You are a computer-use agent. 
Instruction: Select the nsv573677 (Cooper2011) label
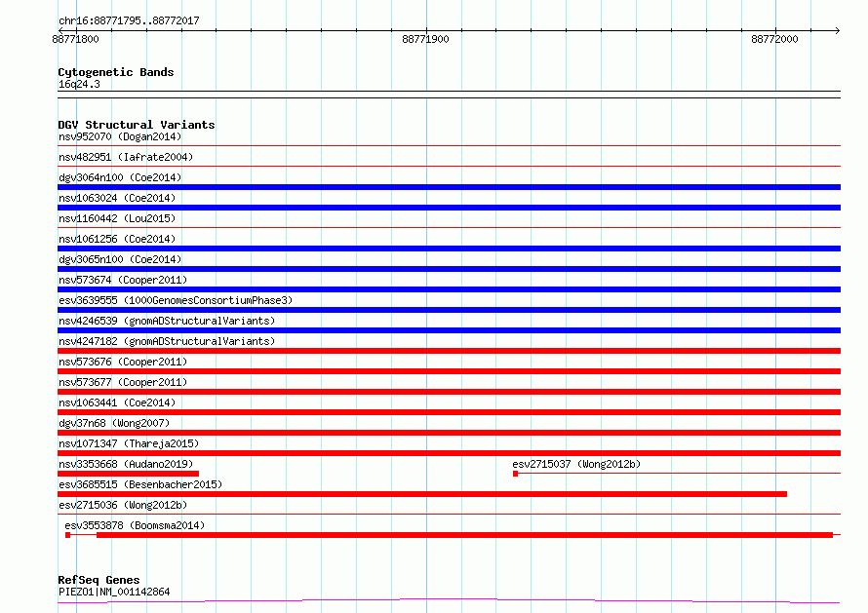123,382
